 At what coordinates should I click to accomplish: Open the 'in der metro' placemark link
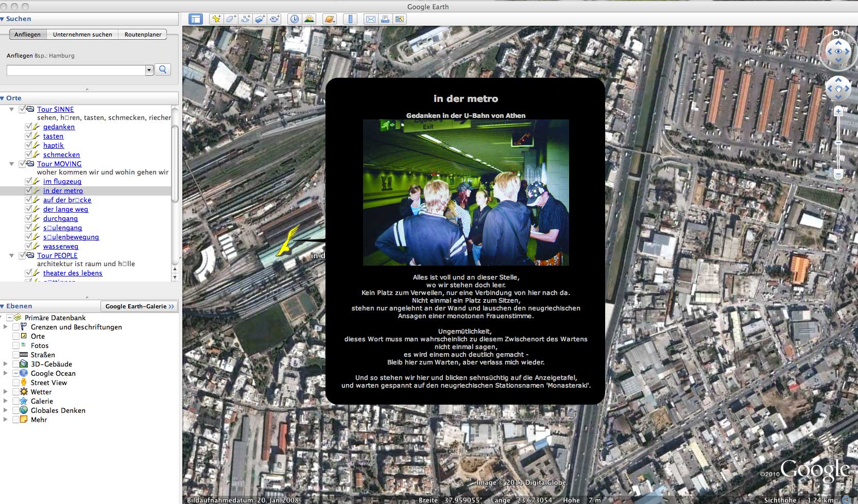[x=63, y=190]
